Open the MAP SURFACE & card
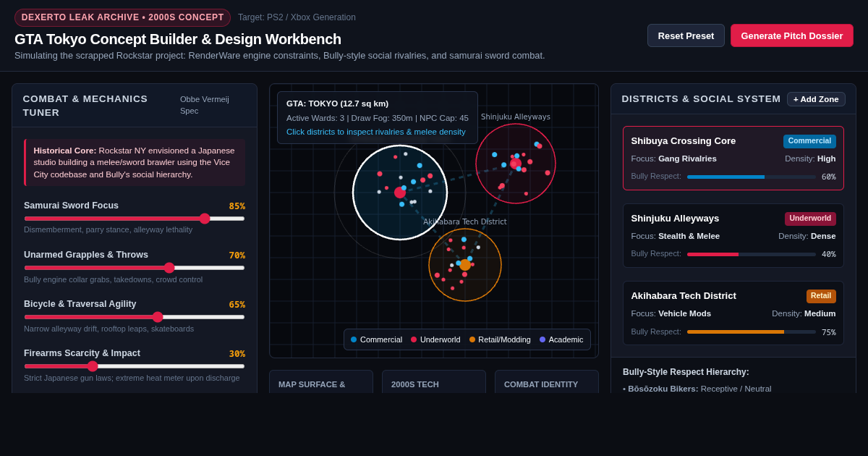Image resolution: width=868 pixels, height=456 pixels. (x=321, y=382)
